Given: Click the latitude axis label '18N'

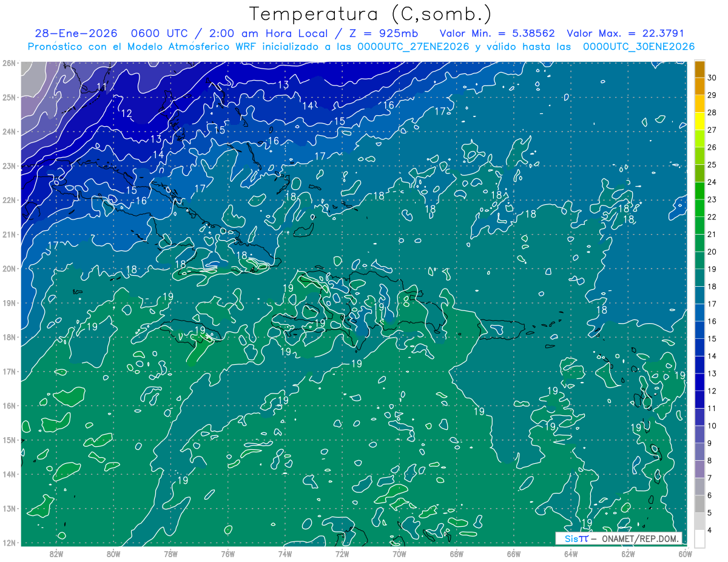Looking at the screenshot, I should pyautogui.click(x=9, y=337).
